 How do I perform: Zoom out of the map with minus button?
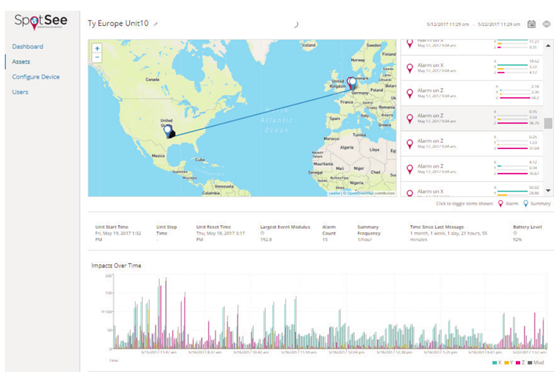97,57
